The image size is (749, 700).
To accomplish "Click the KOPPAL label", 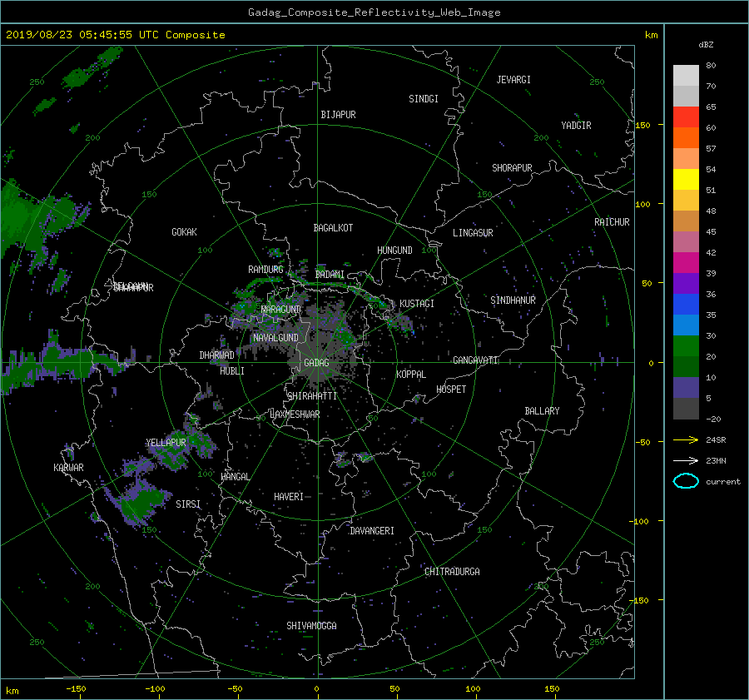I will click(x=411, y=374).
